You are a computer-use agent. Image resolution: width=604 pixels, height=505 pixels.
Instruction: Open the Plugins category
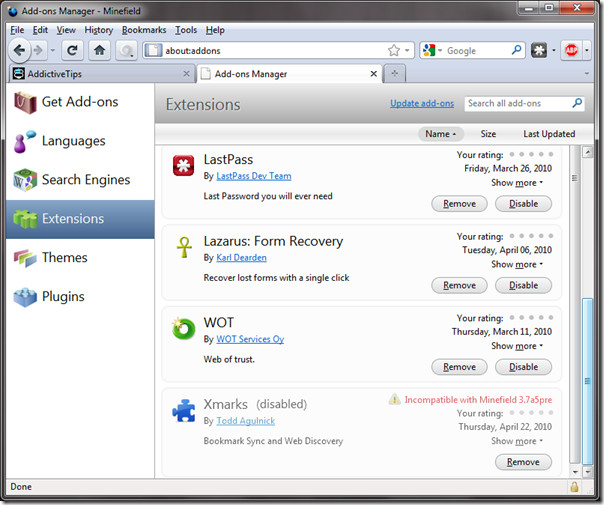pyautogui.click(x=80, y=297)
